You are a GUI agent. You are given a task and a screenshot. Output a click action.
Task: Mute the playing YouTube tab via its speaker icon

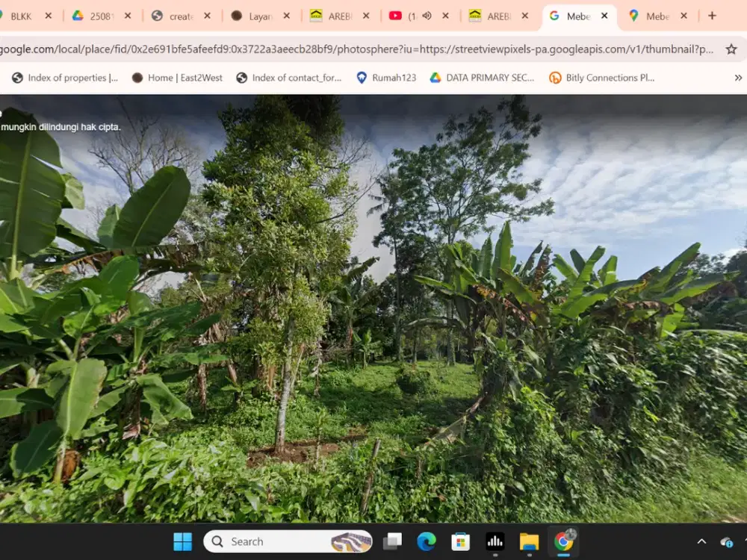pos(427,15)
